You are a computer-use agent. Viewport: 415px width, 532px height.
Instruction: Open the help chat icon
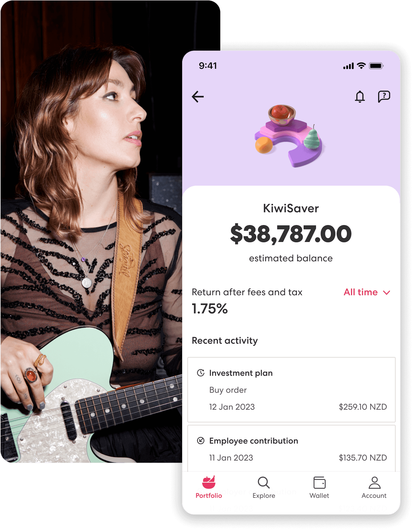pyautogui.click(x=384, y=97)
